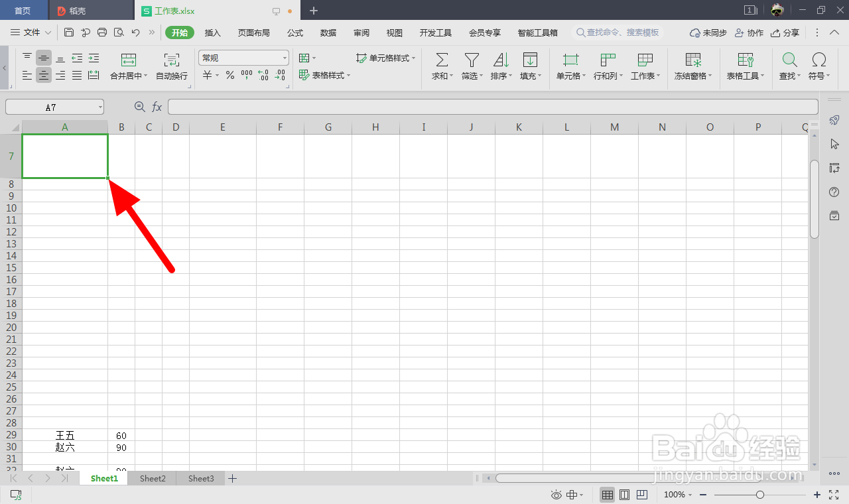The width and height of the screenshot is (849, 504).
Task: Increase decimal places icon
Action: pos(263,76)
